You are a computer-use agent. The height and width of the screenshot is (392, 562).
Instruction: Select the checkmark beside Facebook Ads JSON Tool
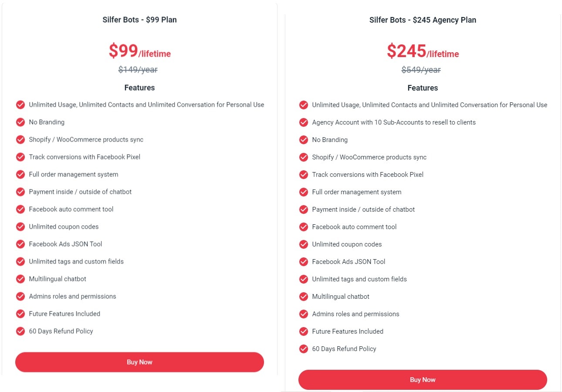[20, 244]
